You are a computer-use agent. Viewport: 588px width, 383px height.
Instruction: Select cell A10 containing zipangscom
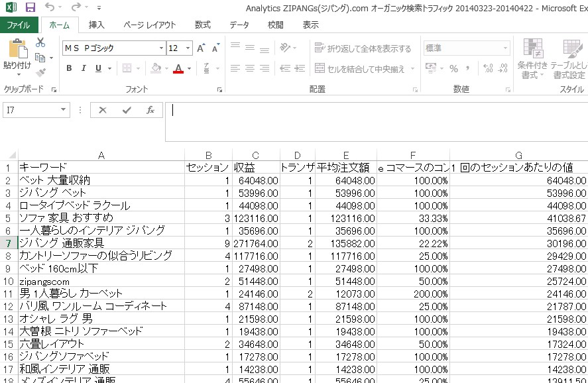point(101,281)
